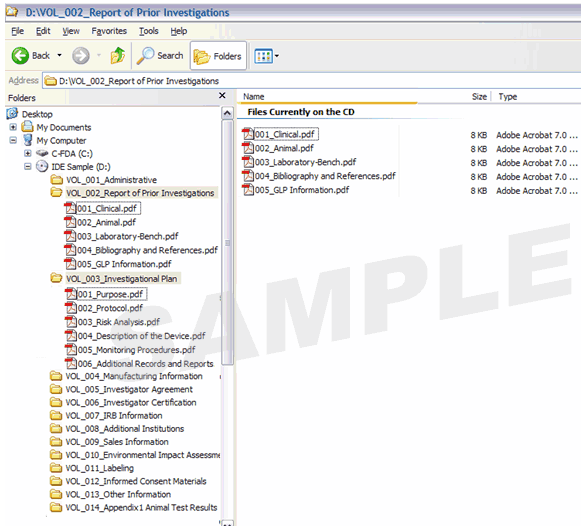Select the IDE Sample (D:) disc icon
Screen dimensions: 583x530
tap(42, 166)
